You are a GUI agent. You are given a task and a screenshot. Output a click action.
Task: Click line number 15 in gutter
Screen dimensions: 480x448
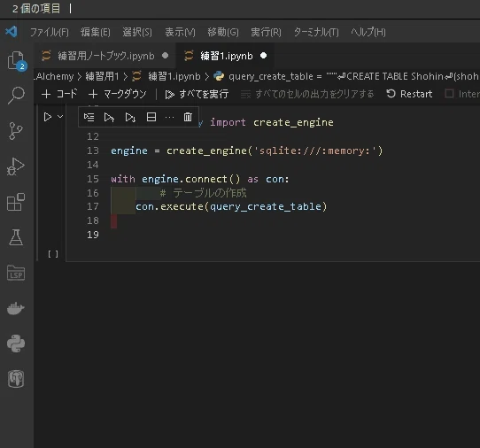pyautogui.click(x=93, y=179)
